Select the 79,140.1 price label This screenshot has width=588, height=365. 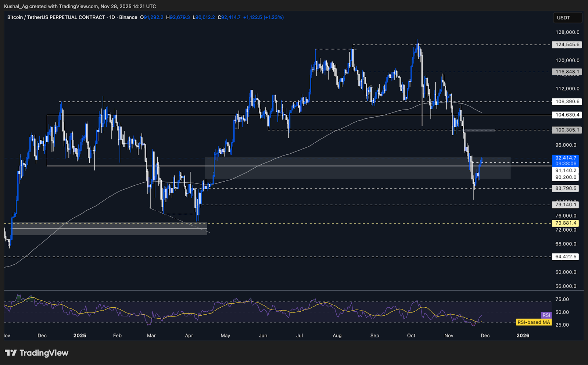566,205
